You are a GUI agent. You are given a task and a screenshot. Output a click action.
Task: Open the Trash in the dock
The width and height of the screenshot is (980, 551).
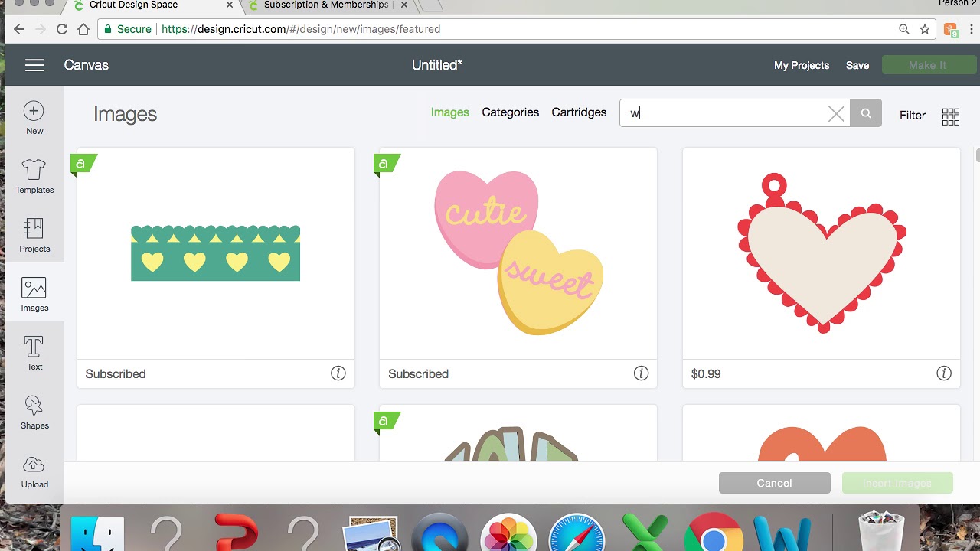pos(881,532)
